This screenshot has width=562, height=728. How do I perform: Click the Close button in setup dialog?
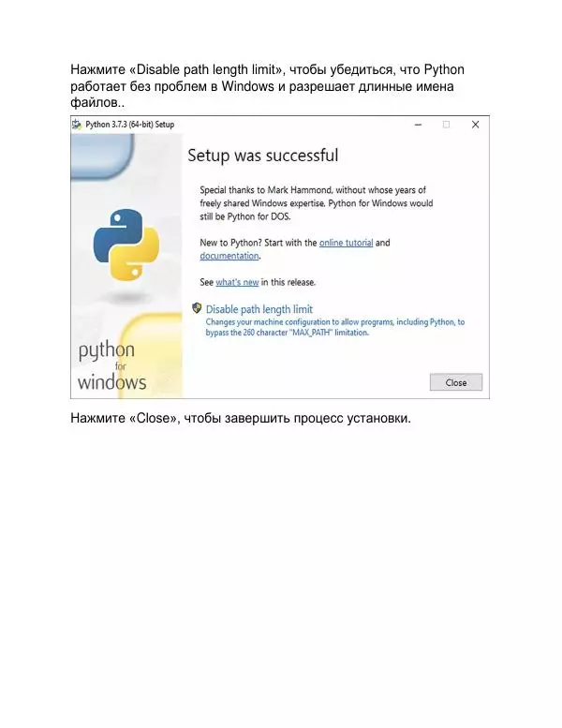coord(456,382)
